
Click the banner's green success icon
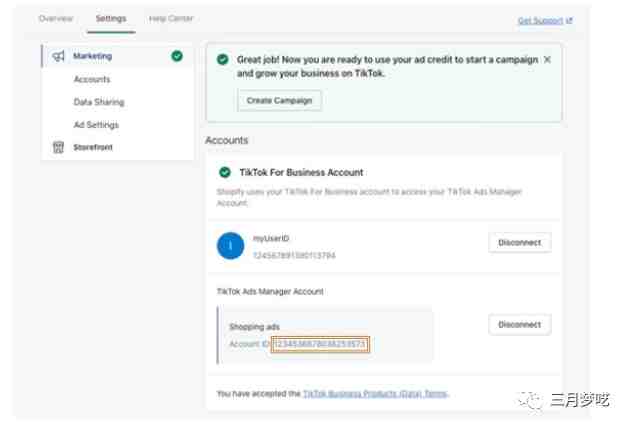[x=222, y=60]
